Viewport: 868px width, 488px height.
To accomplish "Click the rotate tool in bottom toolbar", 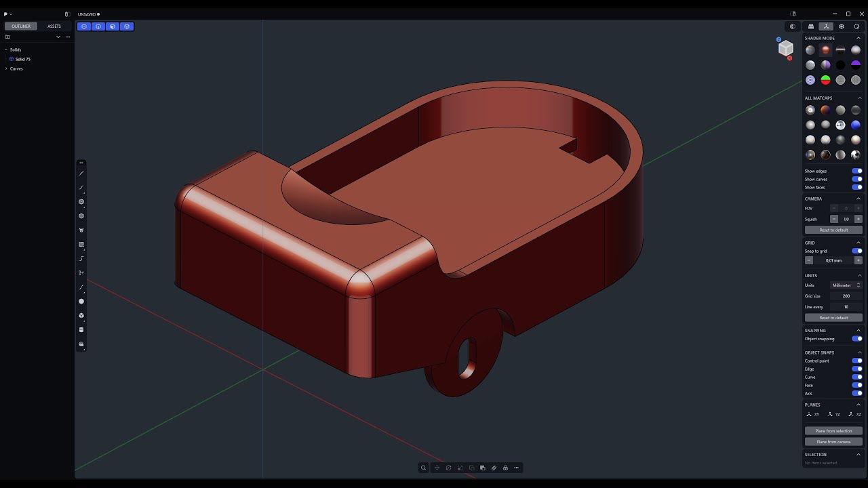I will pyautogui.click(x=448, y=468).
